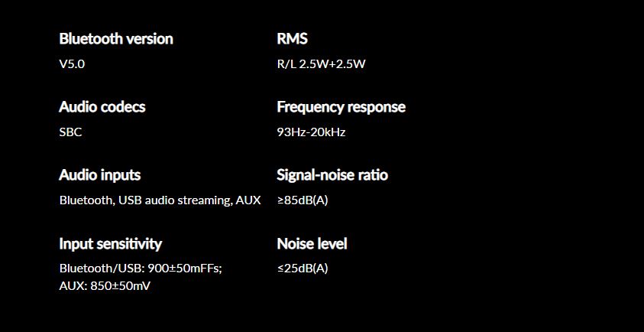Click the Frequency response heading

[341, 107]
